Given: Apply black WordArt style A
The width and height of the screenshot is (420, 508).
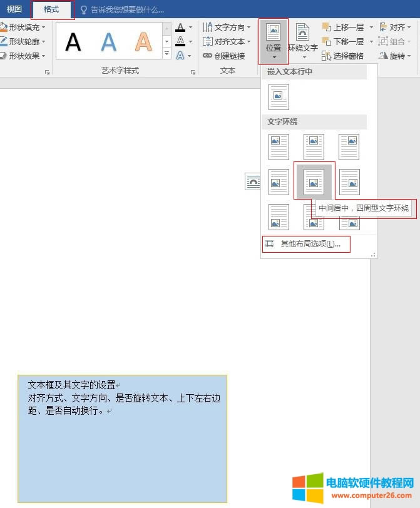Looking at the screenshot, I should point(73,42).
